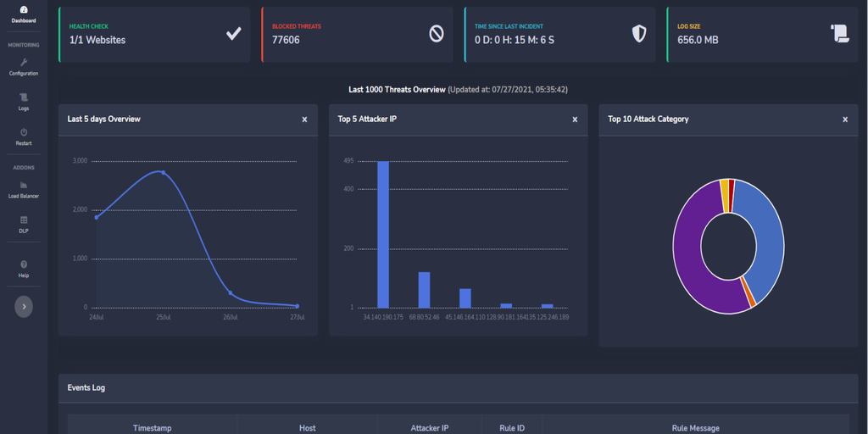Open the Logs sidebar icon
This screenshot has height=434, width=868.
tap(24, 97)
